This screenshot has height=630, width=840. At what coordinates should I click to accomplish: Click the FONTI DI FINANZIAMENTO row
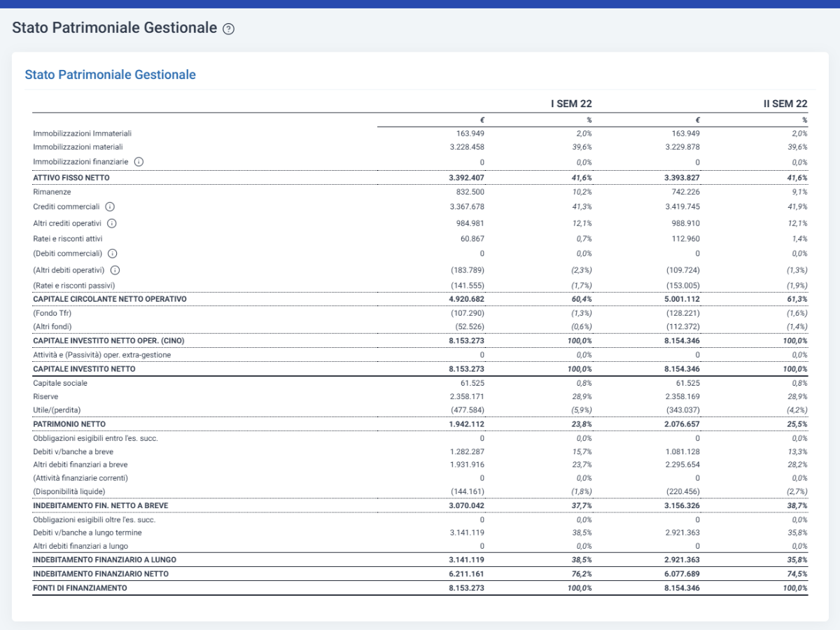tap(420, 588)
